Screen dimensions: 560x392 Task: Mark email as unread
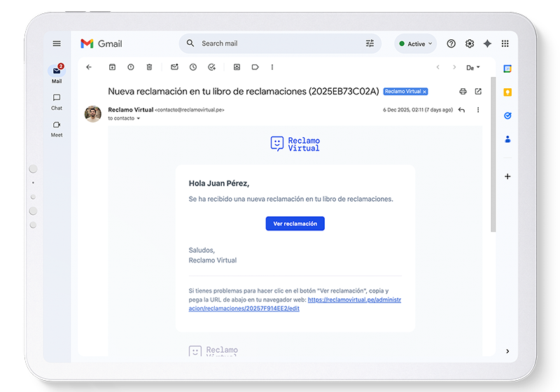pos(174,66)
